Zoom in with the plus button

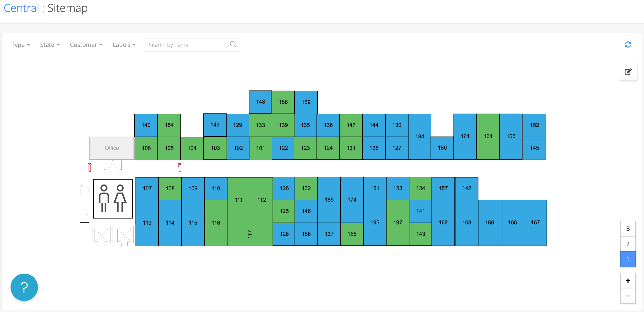[628, 280]
